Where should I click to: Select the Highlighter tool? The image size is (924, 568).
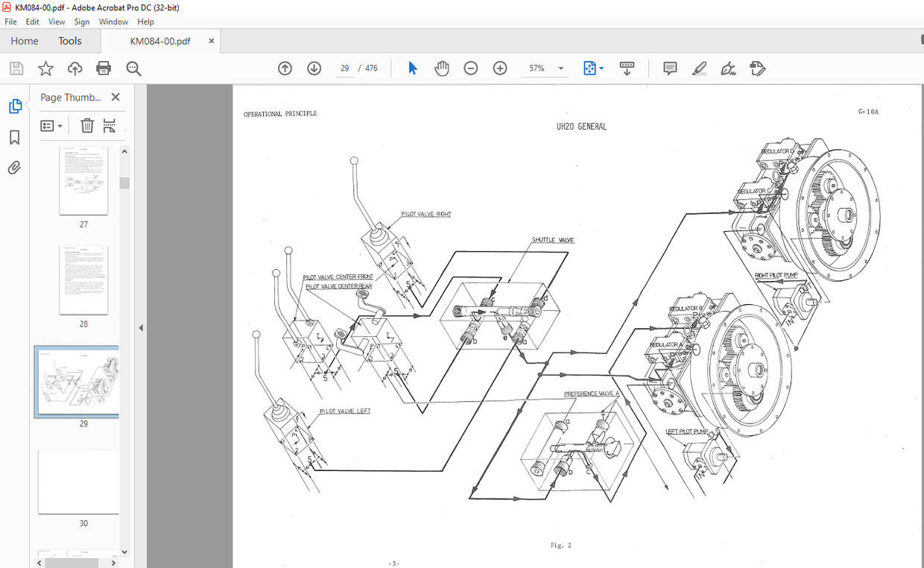[x=699, y=68]
